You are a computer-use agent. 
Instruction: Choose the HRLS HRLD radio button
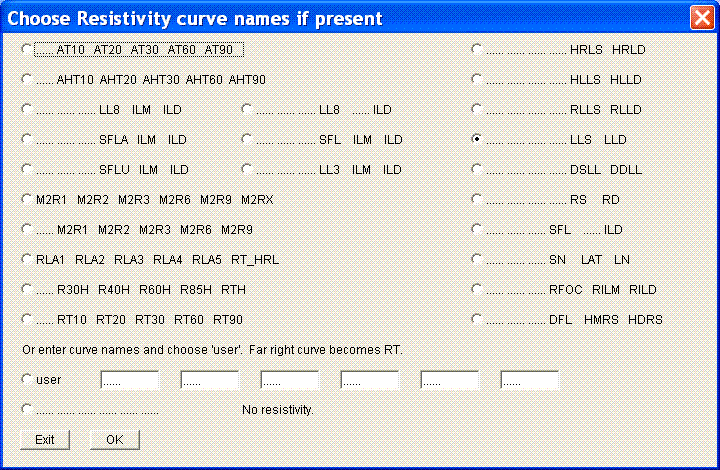point(477,49)
